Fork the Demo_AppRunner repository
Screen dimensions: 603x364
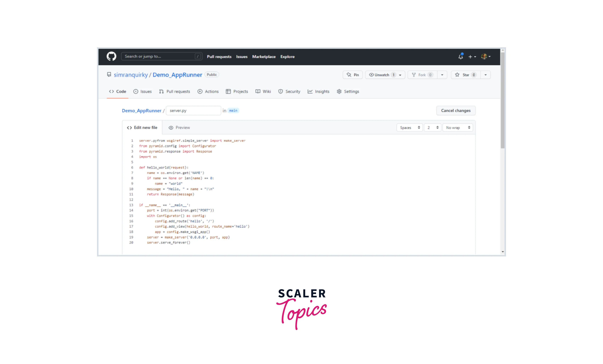(422, 75)
